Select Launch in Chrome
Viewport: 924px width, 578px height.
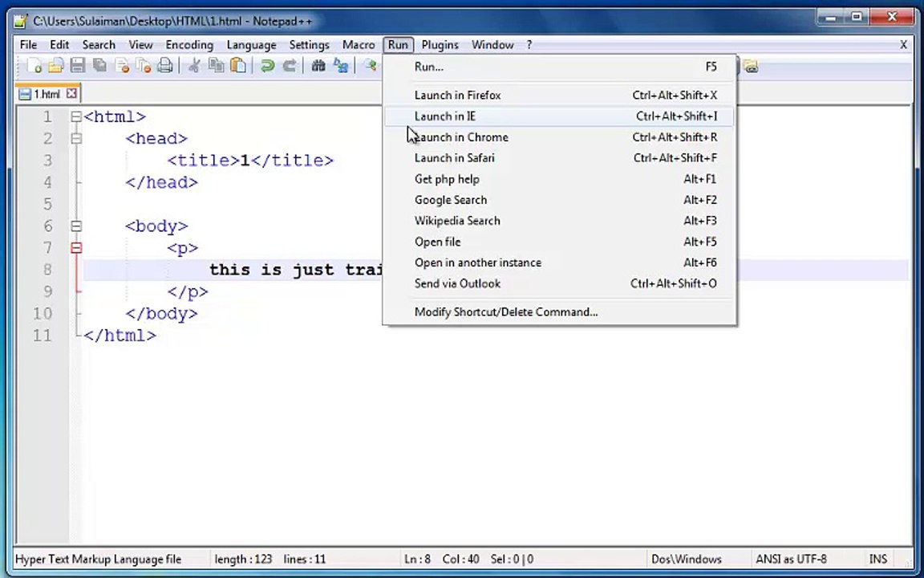click(559, 136)
